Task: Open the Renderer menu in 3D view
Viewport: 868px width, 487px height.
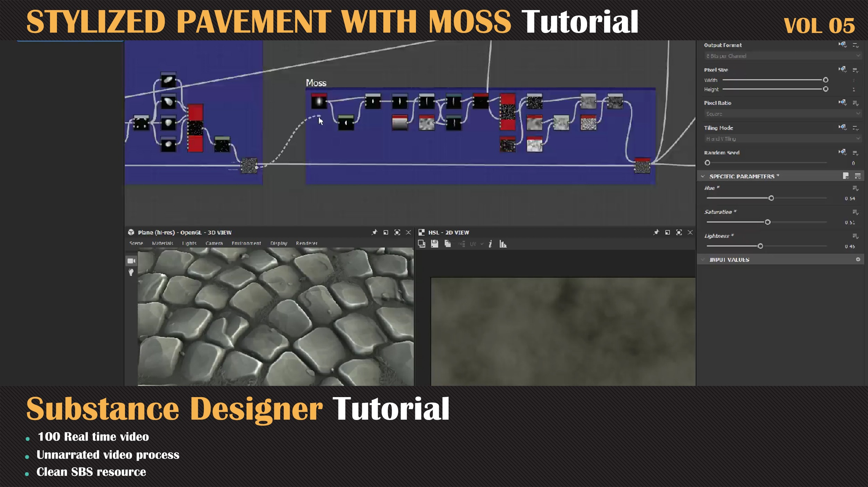Action: click(307, 243)
